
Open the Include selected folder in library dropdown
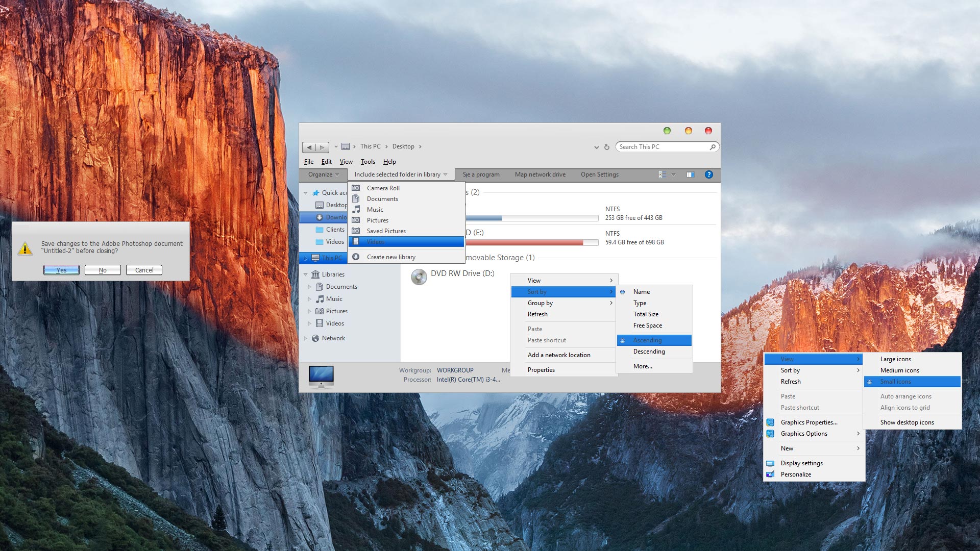tap(401, 174)
